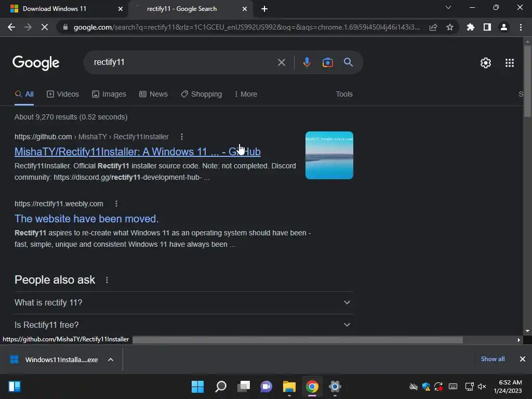This screenshot has height=399, width=532.
Task: Click the horizontal scrollbar
Action: [298, 340]
